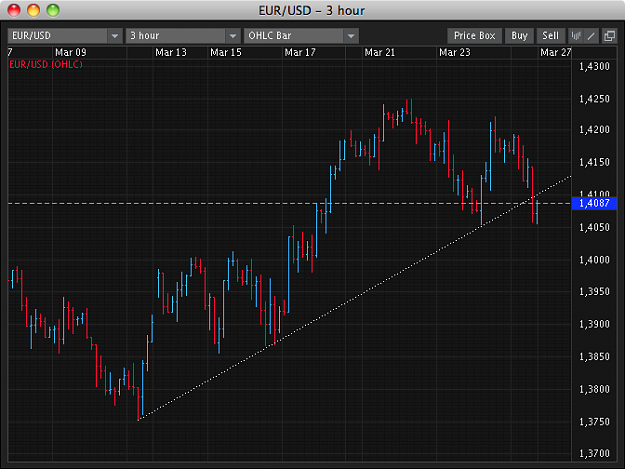
Task: Click the Sell button
Action: pyautogui.click(x=550, y=36)
